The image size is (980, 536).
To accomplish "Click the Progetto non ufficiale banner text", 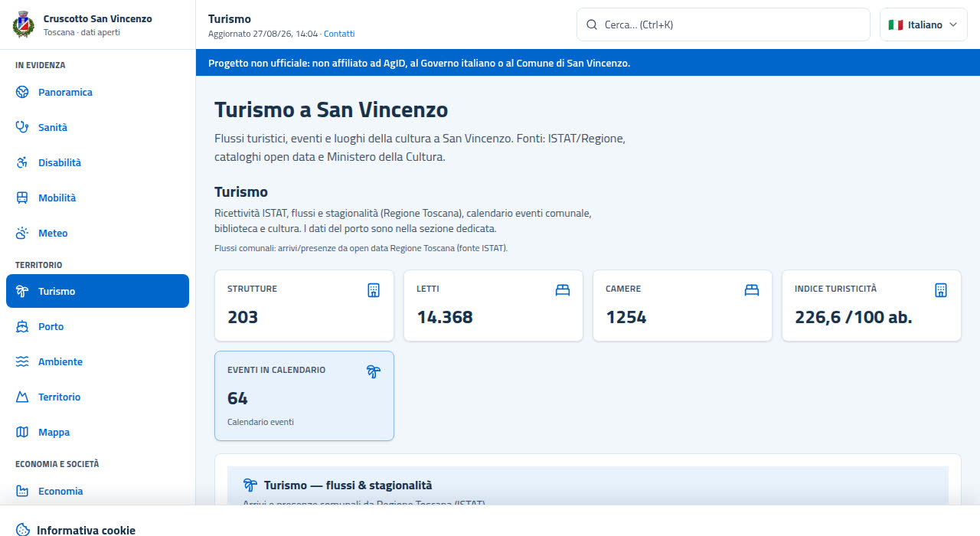I will tap(419, 63).
